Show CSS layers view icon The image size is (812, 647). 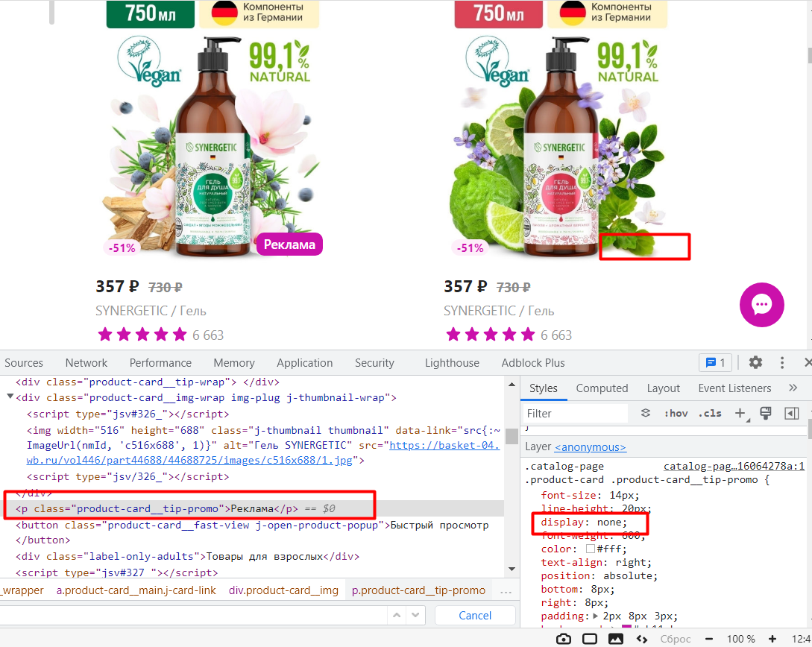point(645,413)
